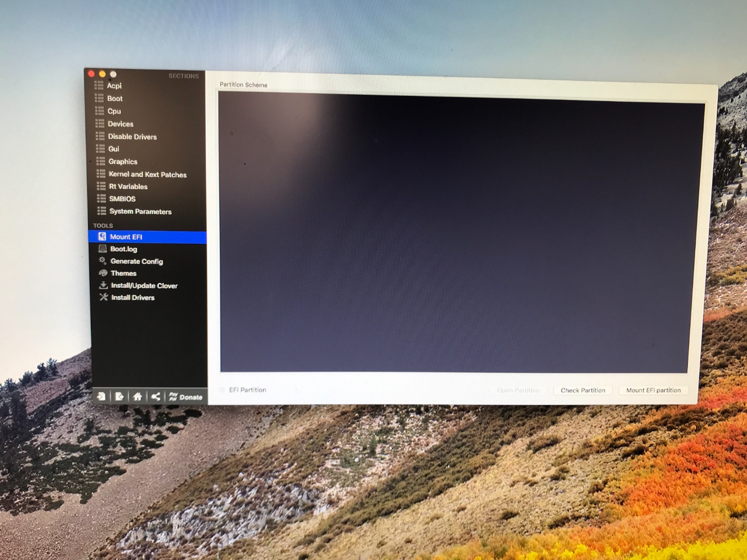The width and height of the screenshot is (747, 560).
Task: Click the Home icon in bottom bar
Action: pos(137,397)
